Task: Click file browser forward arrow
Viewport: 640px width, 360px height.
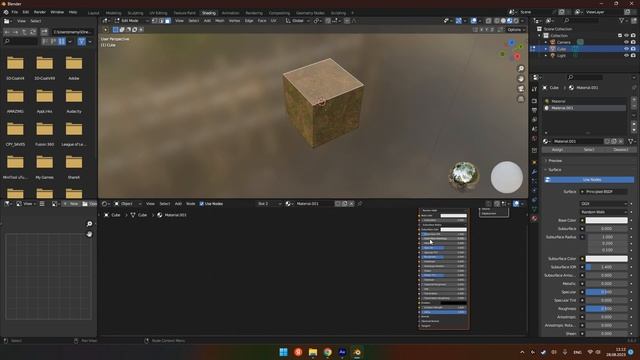Action: [x=16, y=32]
